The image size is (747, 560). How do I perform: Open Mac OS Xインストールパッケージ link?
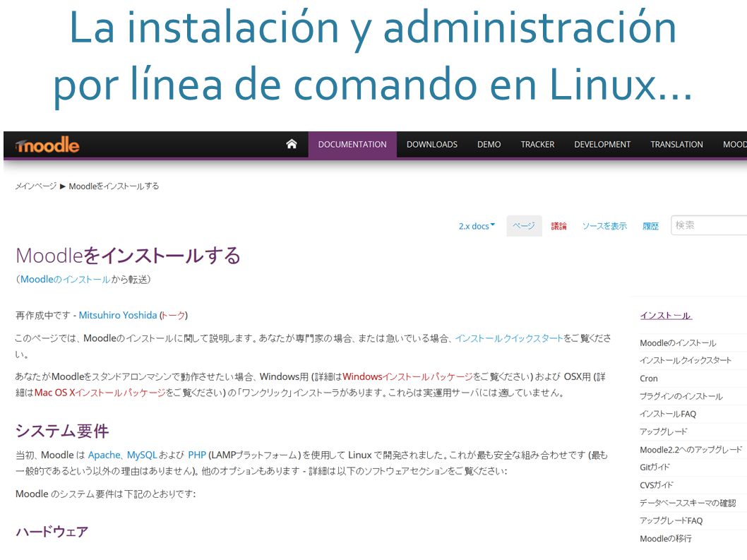(100, 393)
